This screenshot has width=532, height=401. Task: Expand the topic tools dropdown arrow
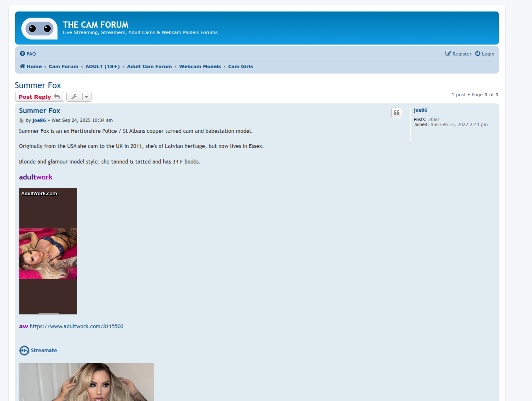point(86,97)
